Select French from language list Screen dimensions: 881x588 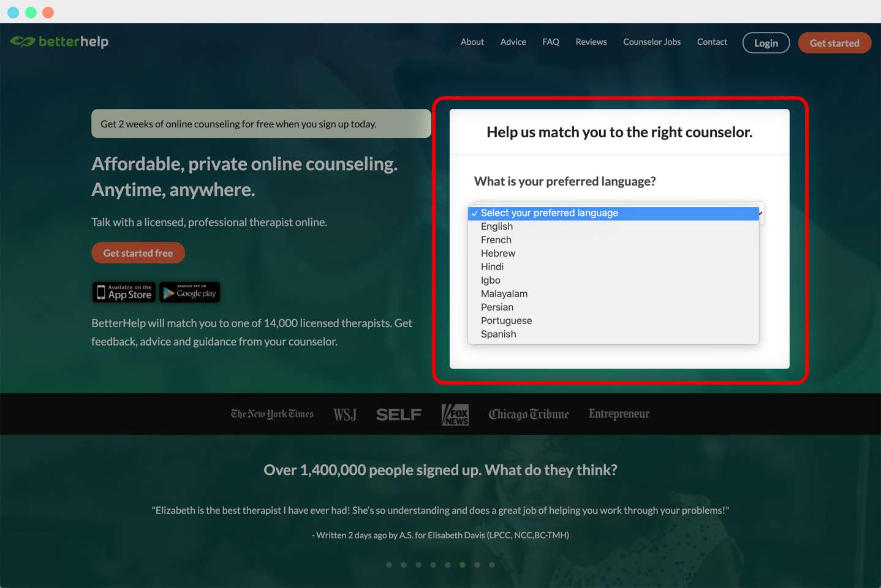pyautogui.click(x=613, y=240)
